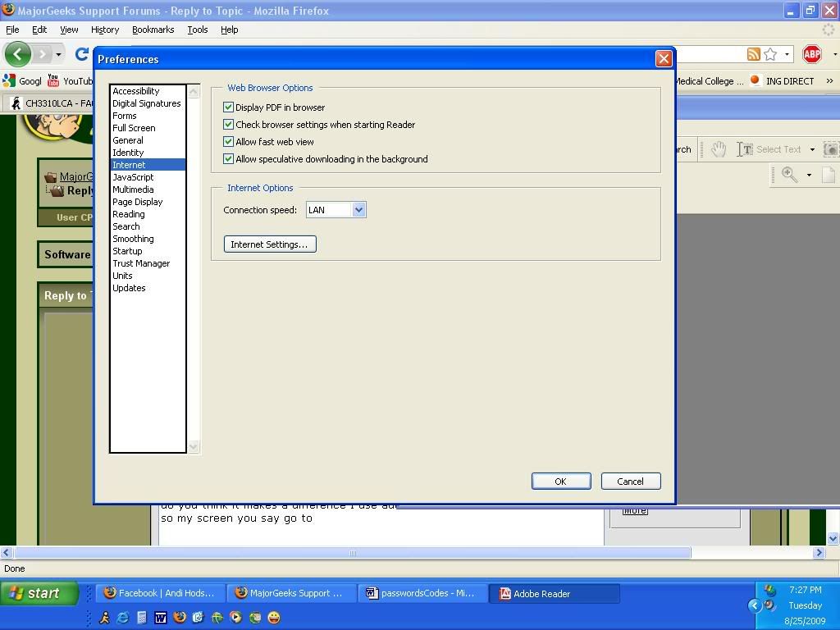840x630 pixels.
Task: Click the Internet Settings button
Action: point(270,244)
